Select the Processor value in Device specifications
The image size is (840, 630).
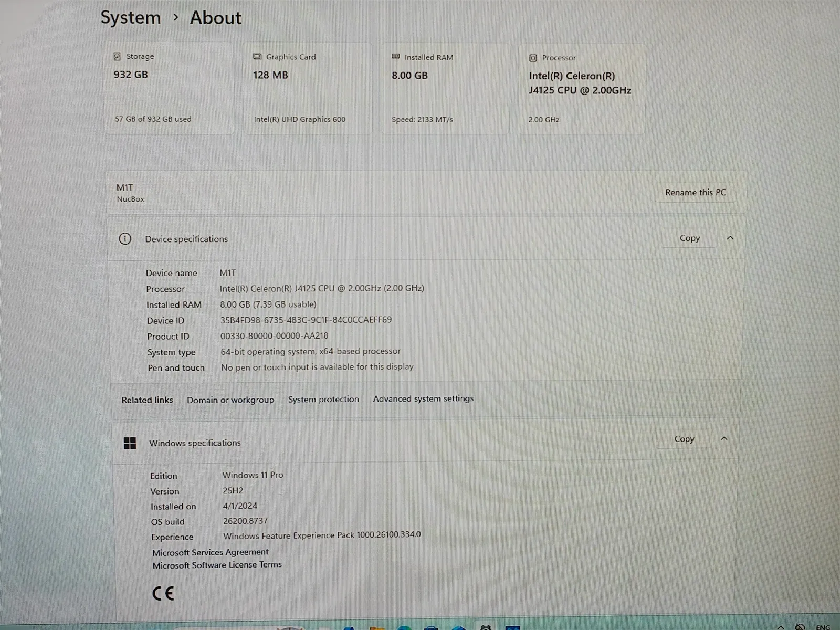(x=322, y=288)
